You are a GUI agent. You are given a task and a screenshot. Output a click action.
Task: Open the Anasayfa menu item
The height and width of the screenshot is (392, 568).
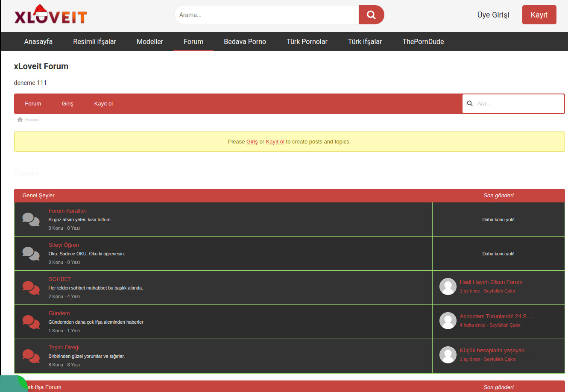(x=38, y=41)
